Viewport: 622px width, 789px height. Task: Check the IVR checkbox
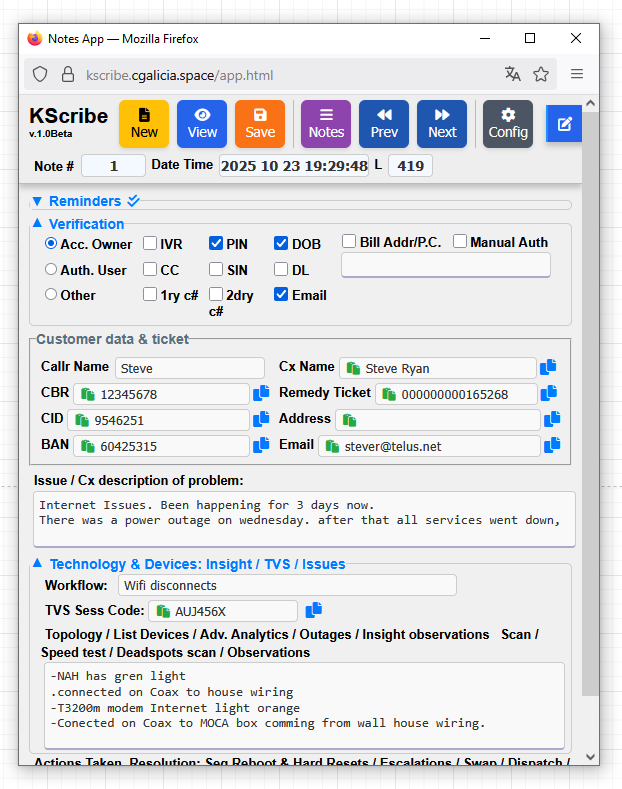150,244
